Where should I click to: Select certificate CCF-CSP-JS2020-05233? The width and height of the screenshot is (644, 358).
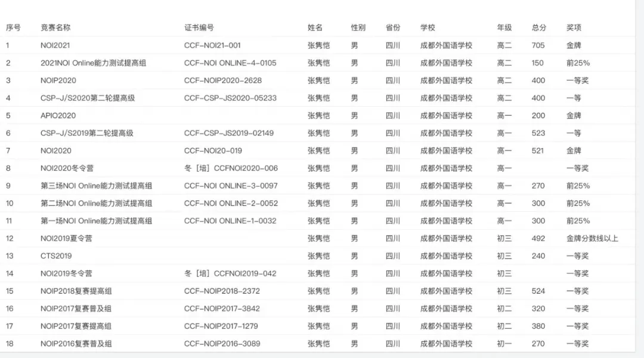[230, 98]
